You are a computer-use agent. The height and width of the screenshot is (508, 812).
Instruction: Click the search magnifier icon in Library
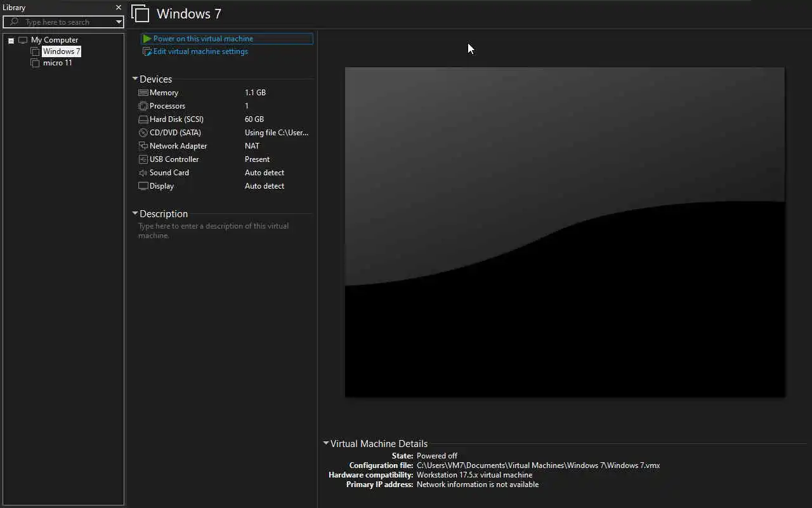(14, 22)
